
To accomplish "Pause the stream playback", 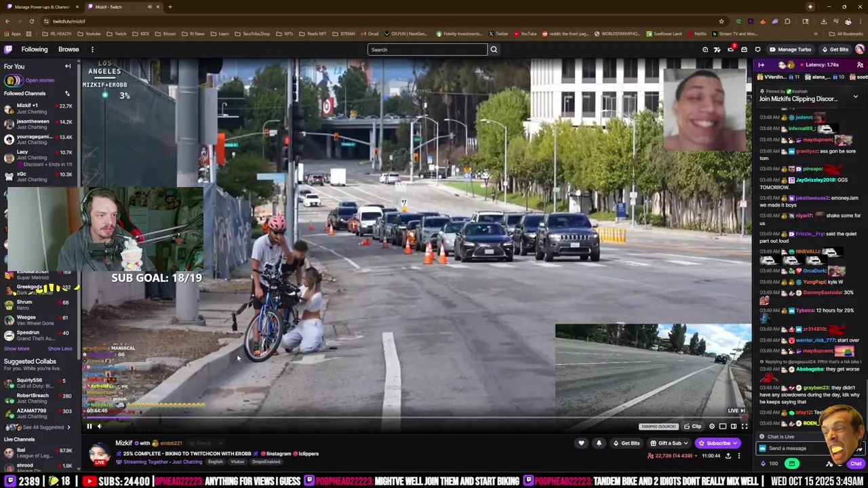I will point(89,426).
